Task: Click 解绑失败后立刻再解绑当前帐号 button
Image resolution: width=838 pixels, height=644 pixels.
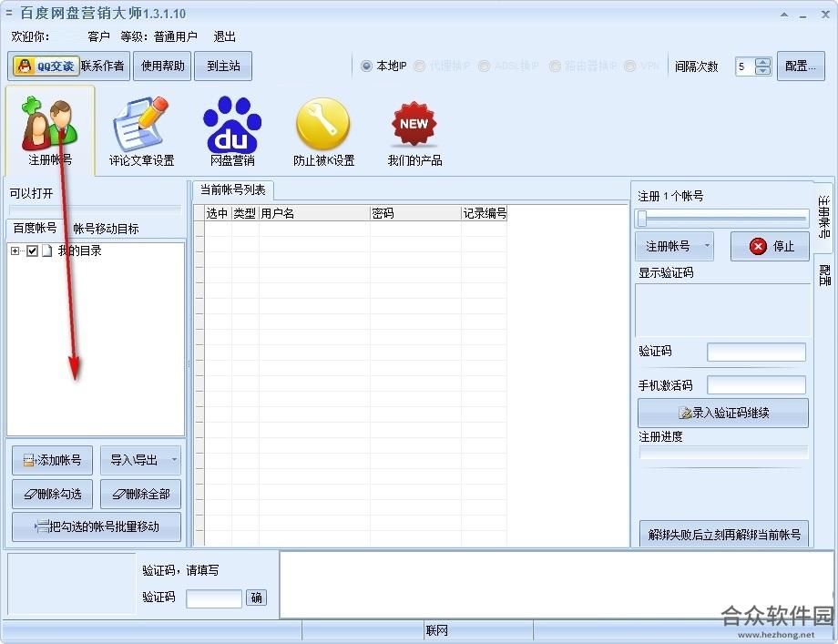Action: (x=724, y=534)
